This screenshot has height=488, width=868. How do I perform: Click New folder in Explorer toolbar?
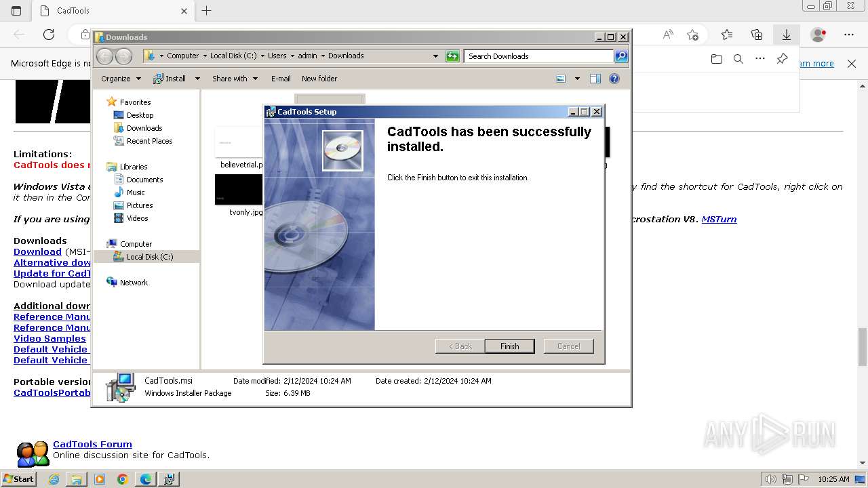(319, 79)
